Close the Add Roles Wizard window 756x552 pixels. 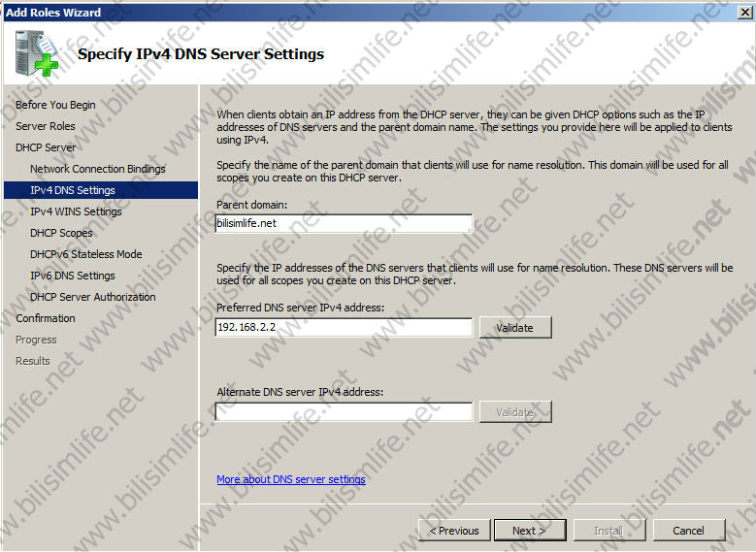(x=745, y=13)
